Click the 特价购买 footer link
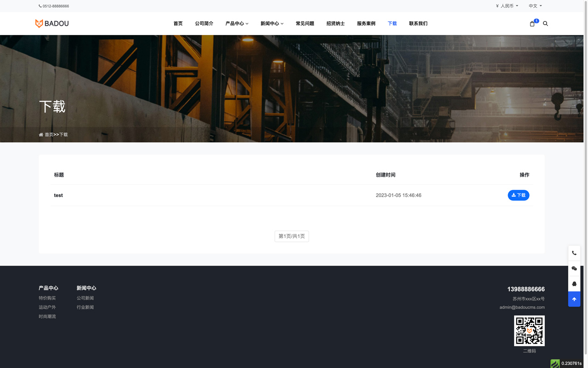Viewport: 588px width, 368px height. click(x=47, y=298)
